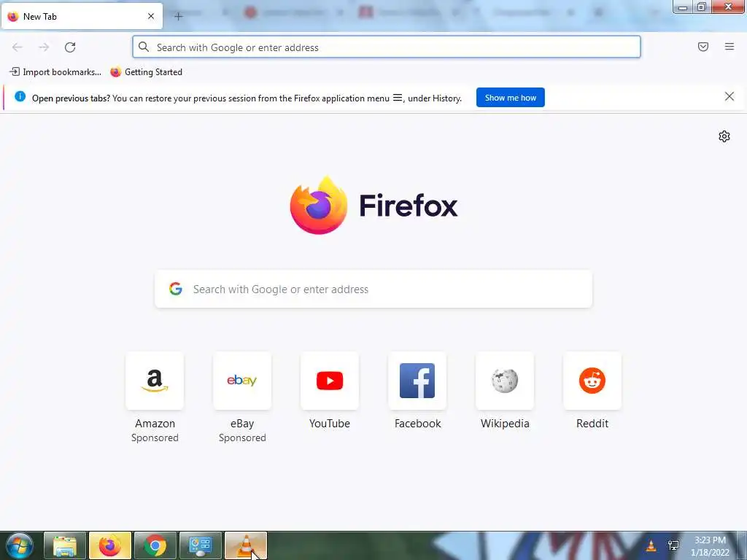Click the Firefox logo on page
Viewport: 747px width, 560px height.
coord(374,205)
